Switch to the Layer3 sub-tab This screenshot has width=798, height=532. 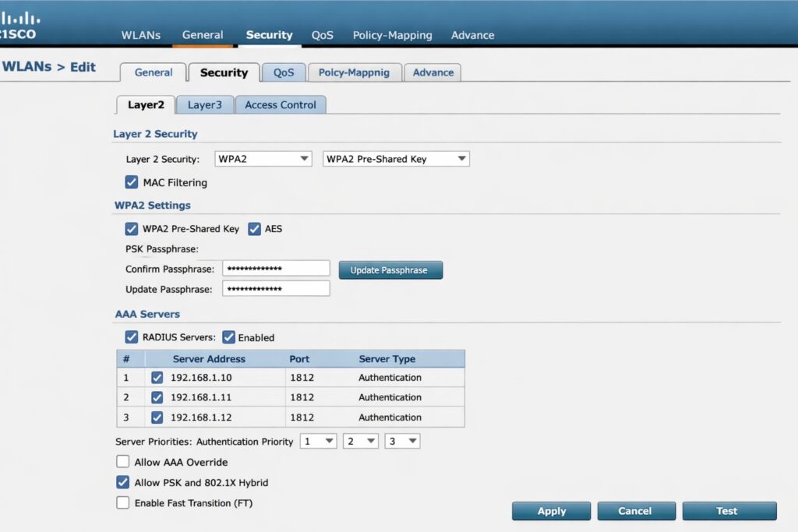coord(204,104)
